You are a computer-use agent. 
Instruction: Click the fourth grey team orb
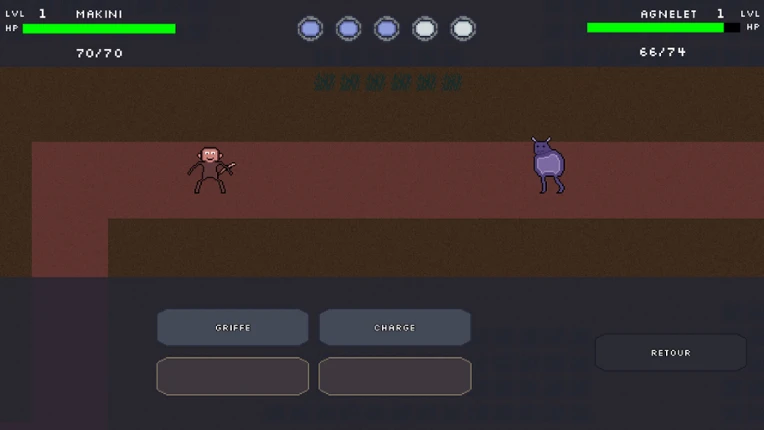click(425, 29)
